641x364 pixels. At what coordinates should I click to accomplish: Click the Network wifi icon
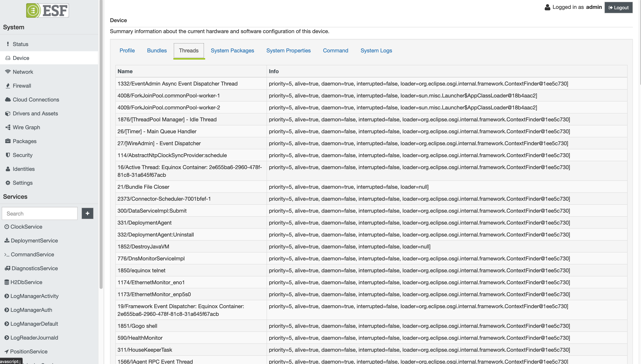pyautogui.click(x=8, y=72)
